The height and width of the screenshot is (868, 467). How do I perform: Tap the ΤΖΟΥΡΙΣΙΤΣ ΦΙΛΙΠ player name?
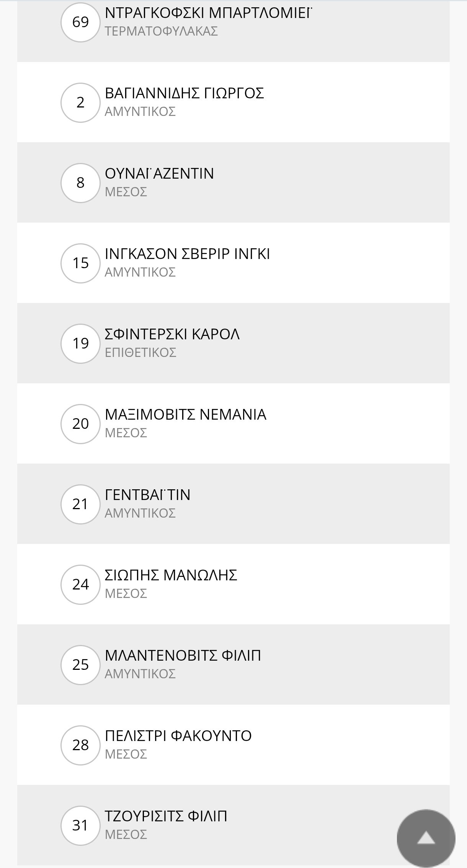click(x=166, y=816)
